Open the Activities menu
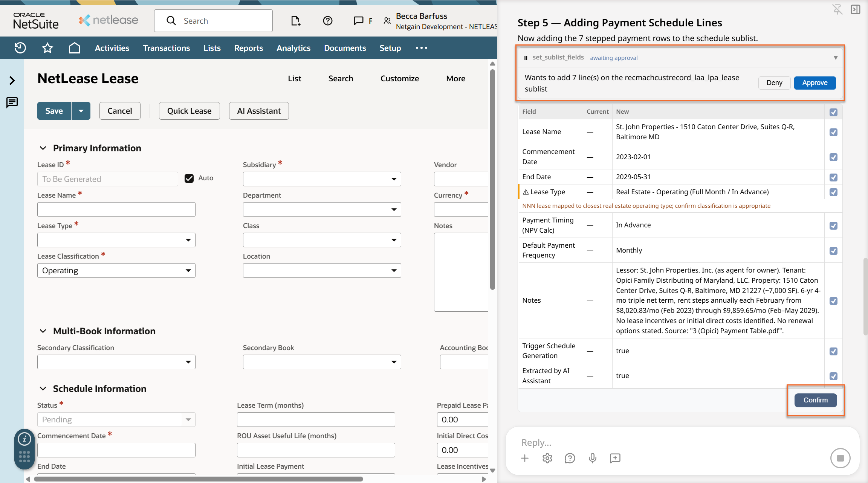 112,48
